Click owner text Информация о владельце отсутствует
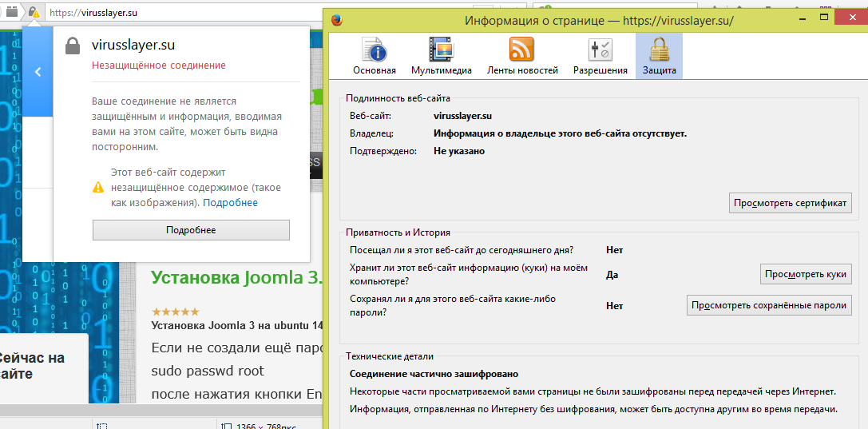Image resolution: width=868 pixels, height=429 pixels. tap(561, 133)
